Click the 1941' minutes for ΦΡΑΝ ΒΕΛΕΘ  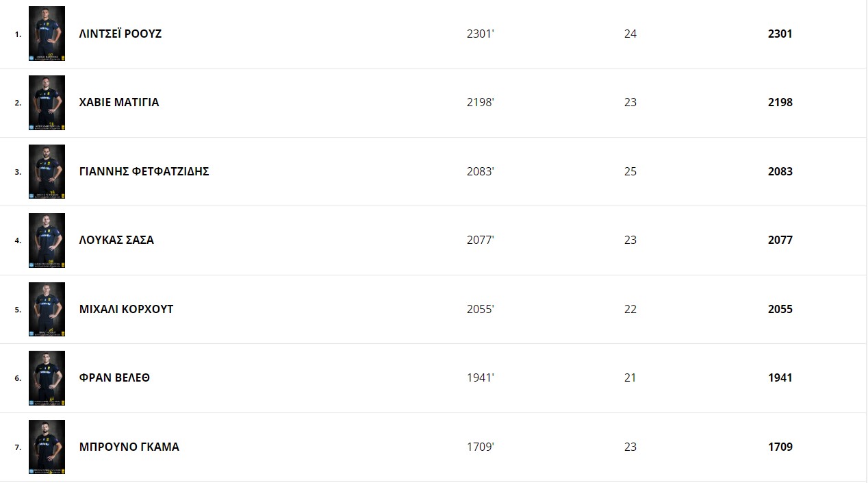click(480, 377)
